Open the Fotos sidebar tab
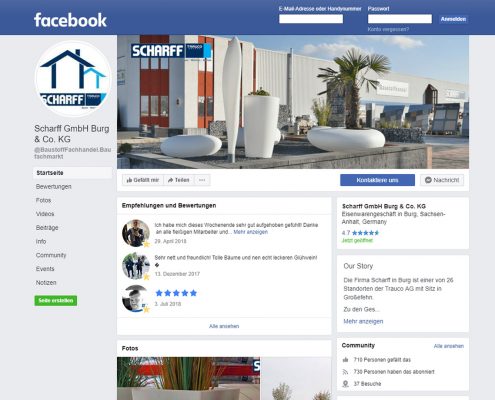Screen dimensions: 495x400 [x=43, y=200]
